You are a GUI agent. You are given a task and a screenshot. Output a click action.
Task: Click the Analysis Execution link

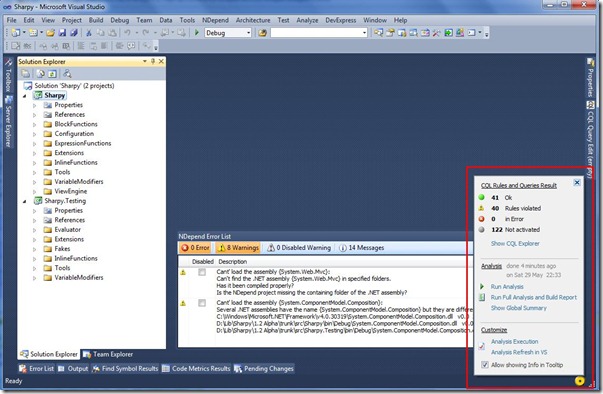pos(514,342)
